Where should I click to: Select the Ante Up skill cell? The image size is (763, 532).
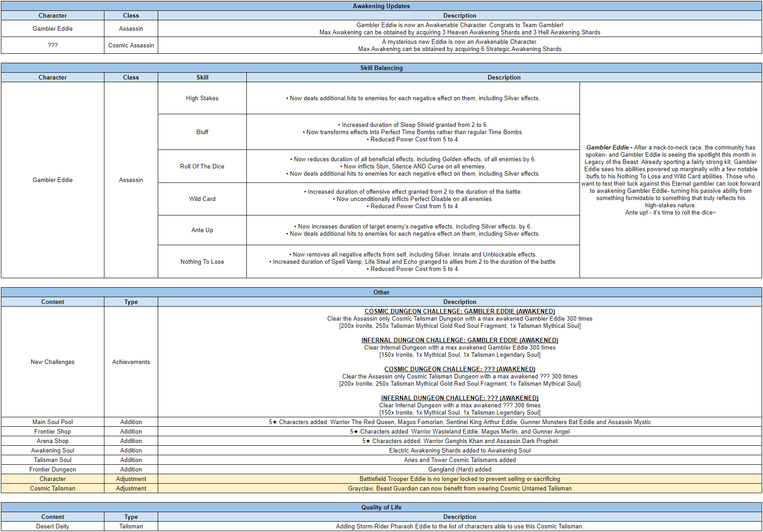point(202,230)
